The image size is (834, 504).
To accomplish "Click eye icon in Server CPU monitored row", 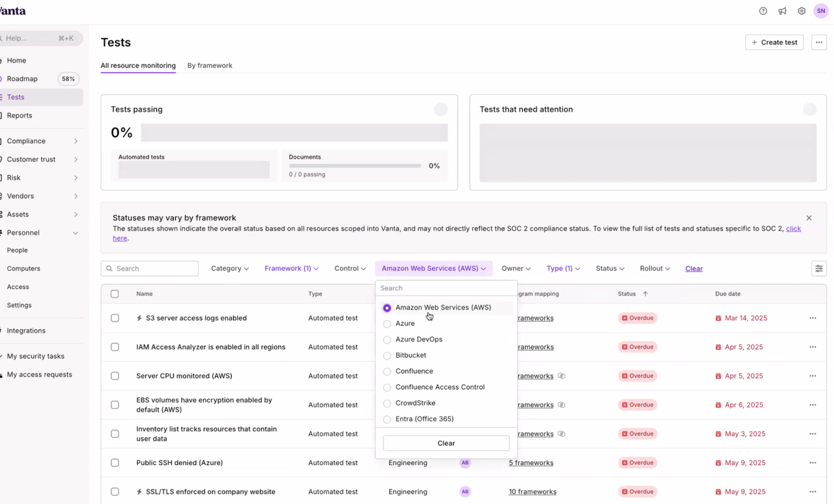I will (561, 376).
